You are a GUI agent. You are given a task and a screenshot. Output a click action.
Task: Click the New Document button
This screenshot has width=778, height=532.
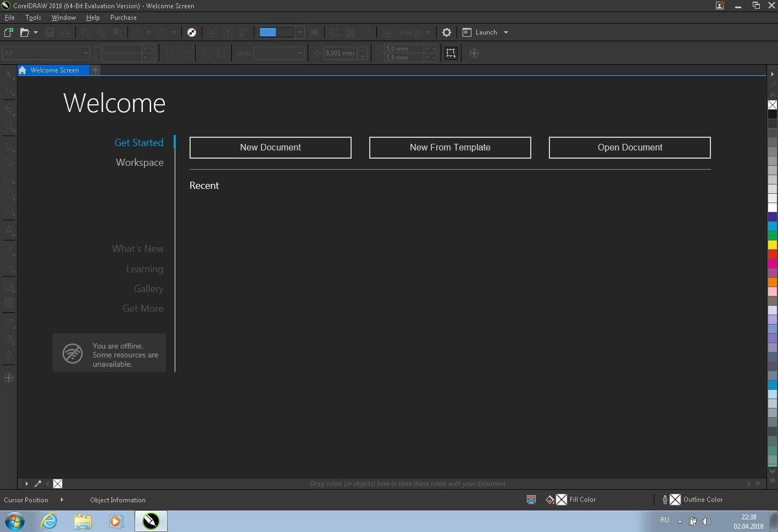point(270,148)
